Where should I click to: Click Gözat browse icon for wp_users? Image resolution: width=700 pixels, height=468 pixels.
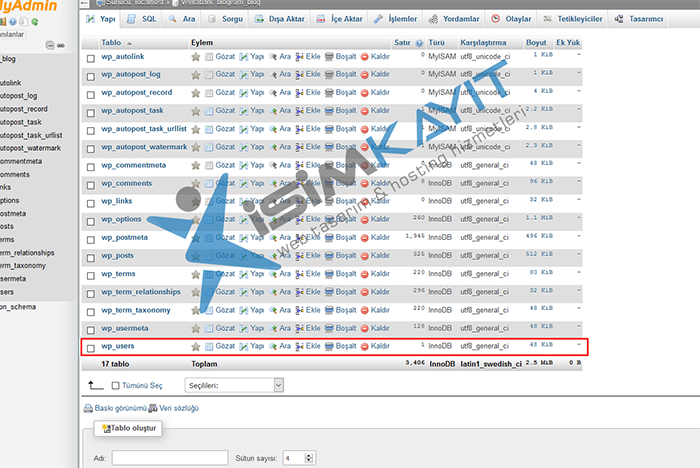coord(209,346)
